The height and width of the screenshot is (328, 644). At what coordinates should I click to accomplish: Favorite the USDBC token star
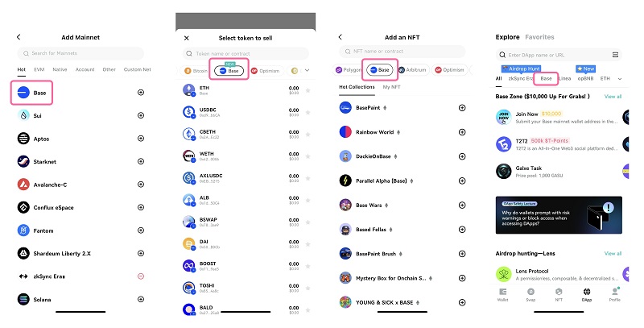point(308,112)
